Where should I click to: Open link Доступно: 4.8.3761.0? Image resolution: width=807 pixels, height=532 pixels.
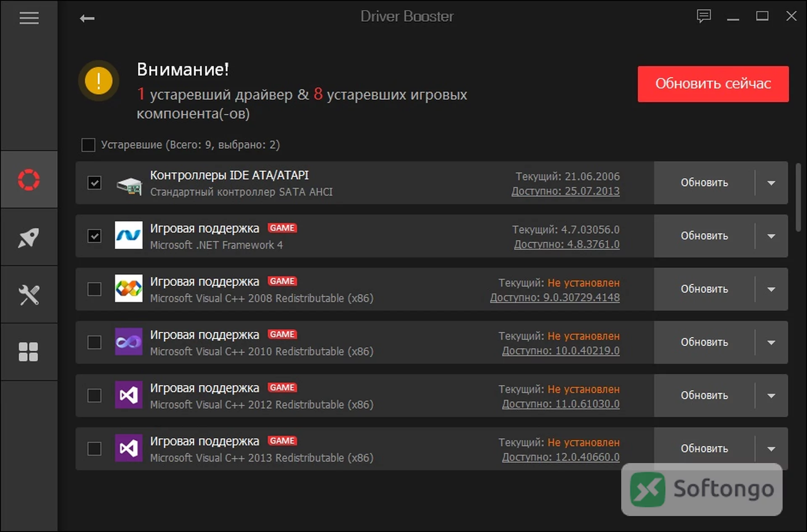(x=567, y=244)
